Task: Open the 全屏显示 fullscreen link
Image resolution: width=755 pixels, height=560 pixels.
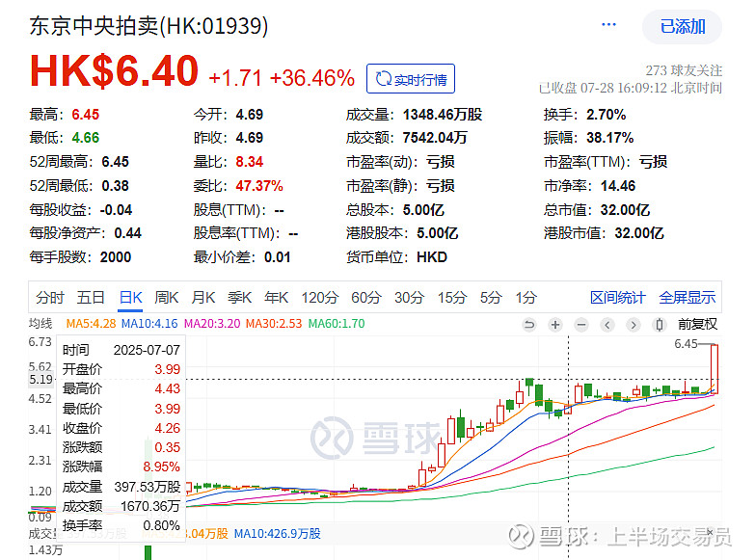Action: coord(688,298)
